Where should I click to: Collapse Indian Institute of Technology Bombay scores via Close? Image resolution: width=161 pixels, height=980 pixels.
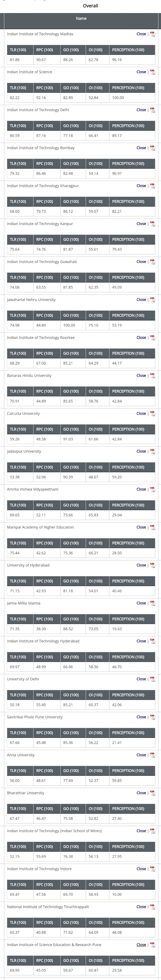pyautogui.click(x=141, y=148)
